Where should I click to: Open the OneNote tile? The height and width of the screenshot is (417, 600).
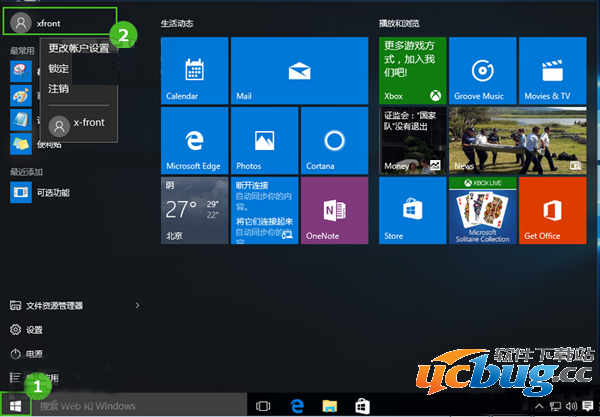(x=334, y=210)
